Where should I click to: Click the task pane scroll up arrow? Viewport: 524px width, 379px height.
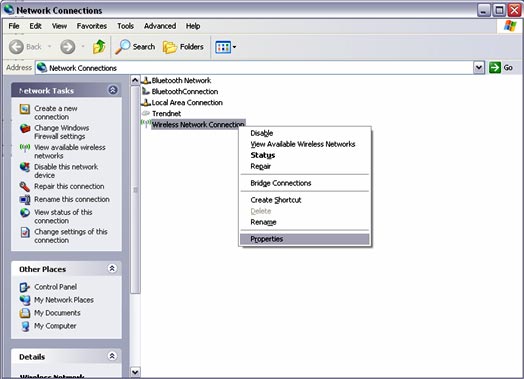point(135,80)
